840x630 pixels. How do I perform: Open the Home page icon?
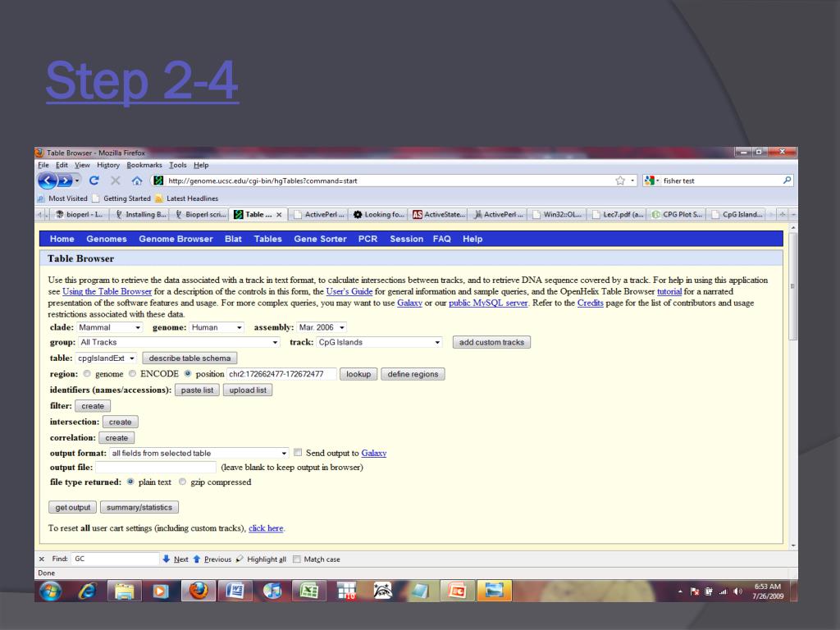pyautogui.click(x=137, y=180)
